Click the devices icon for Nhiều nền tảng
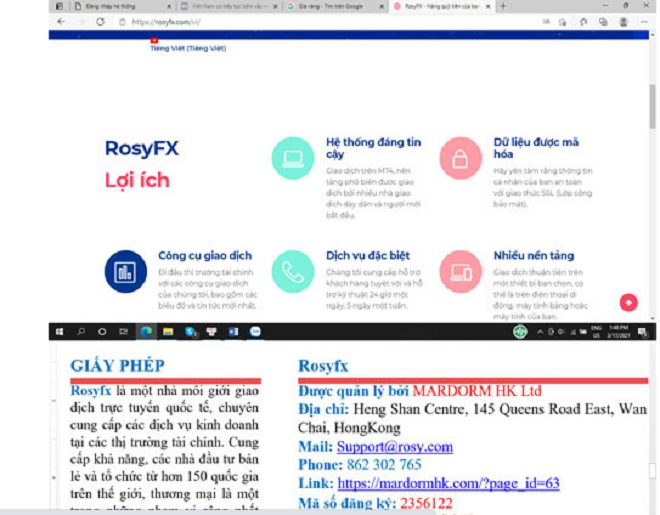 460,271
